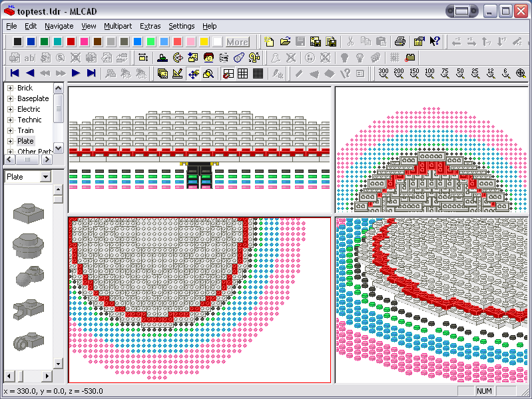
Task: Click the Open file folder icon
Action: coord(285,42)
